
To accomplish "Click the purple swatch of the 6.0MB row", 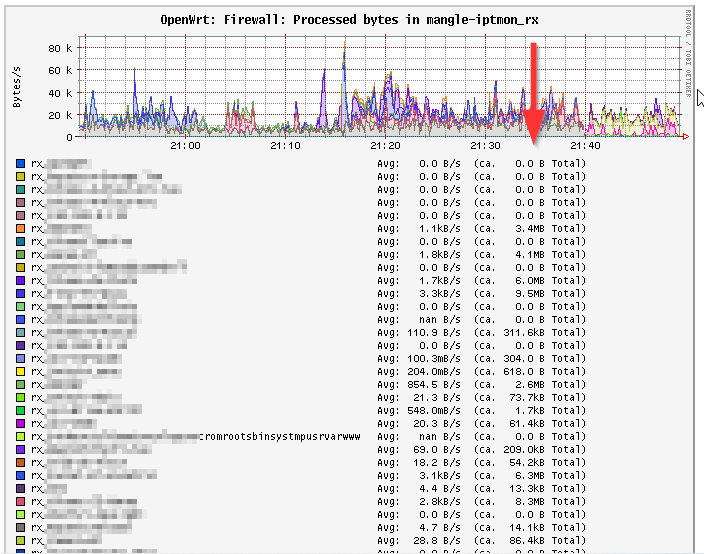I will (20, 281).
